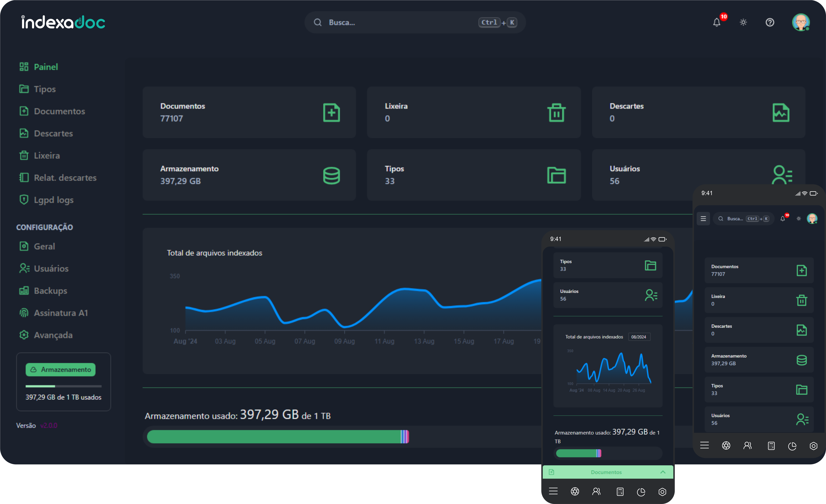Open the pie chart icon in the mobile navigation
This screenshot has width=826, height=504.
pyautogui.click(x=641, y=492)
